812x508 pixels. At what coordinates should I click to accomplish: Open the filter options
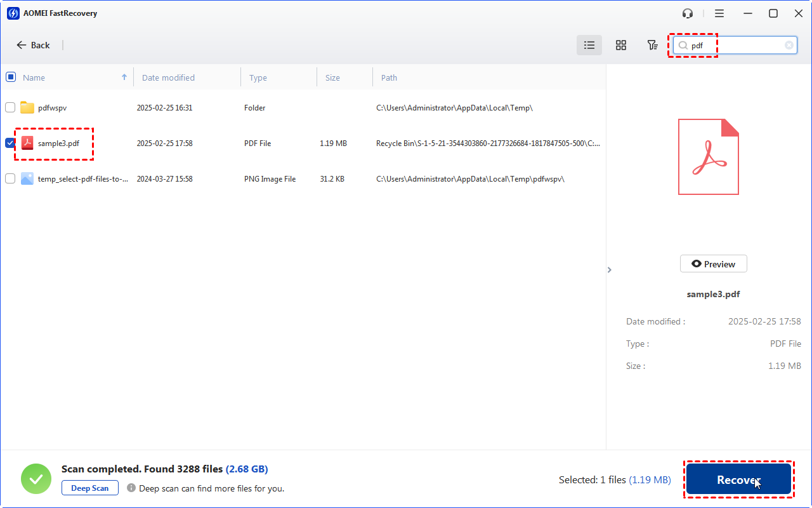[x=652, y=45]
